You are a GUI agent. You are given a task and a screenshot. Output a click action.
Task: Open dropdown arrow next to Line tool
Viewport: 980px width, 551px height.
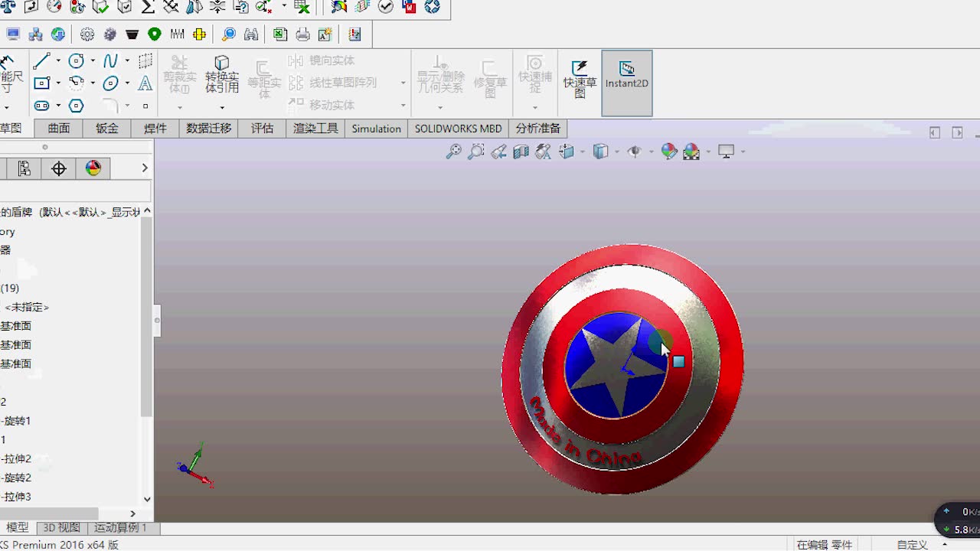click(x=58, y=61)
